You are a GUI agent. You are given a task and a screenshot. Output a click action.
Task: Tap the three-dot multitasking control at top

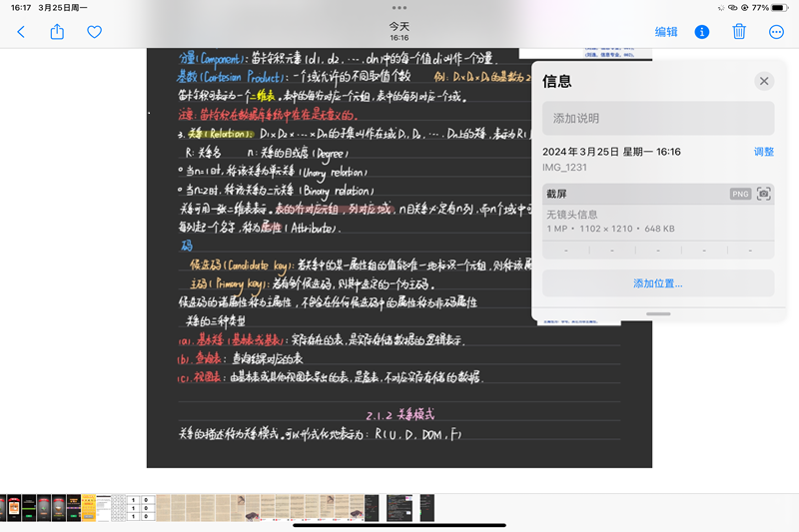click(x=399, y=7)
